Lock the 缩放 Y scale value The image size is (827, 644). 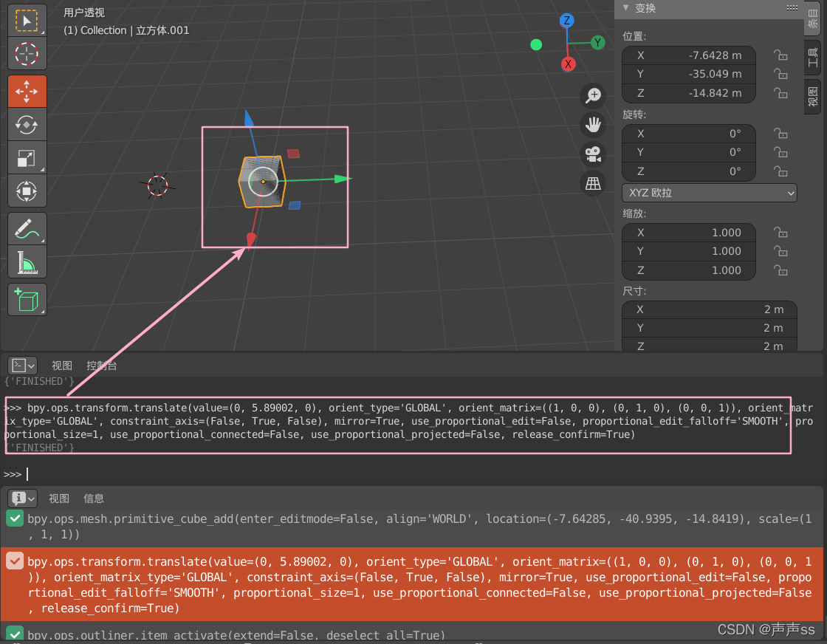780,251
